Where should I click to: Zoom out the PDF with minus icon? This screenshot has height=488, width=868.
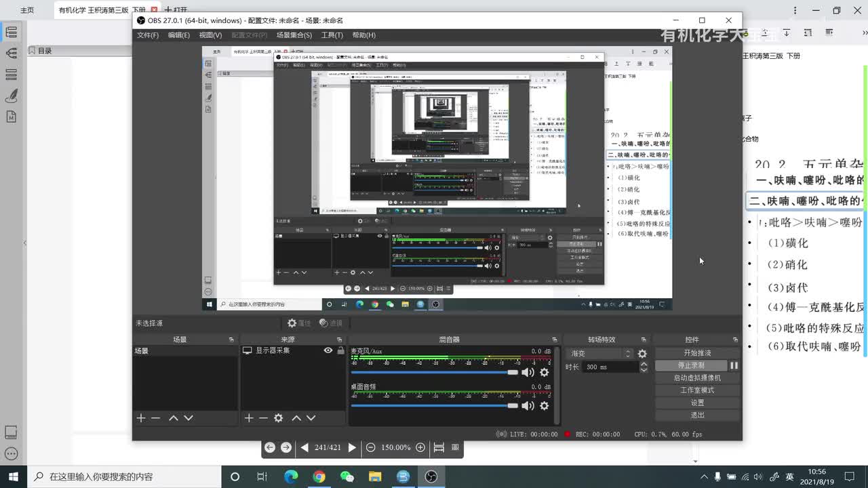coord(370,447)
